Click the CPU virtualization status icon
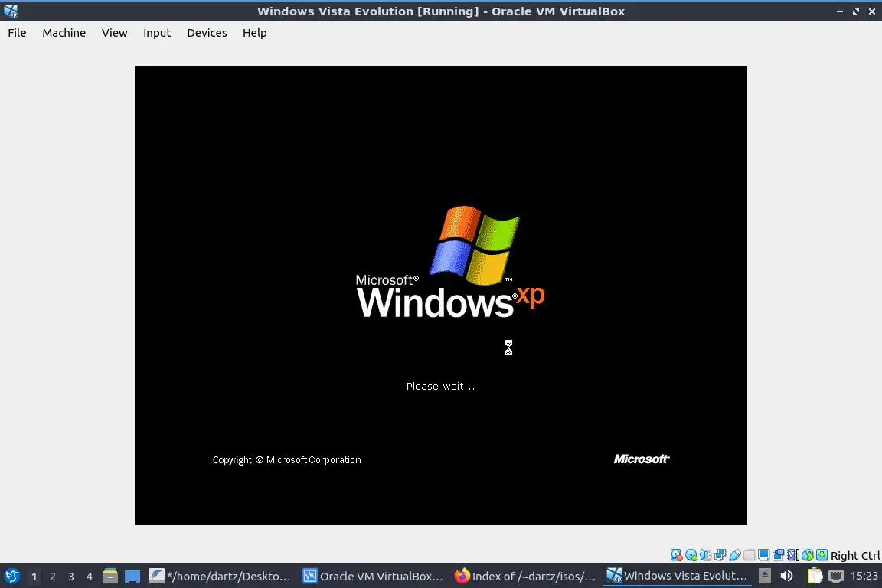The width and height of the screenshot is (882, 588). point(793,555)
